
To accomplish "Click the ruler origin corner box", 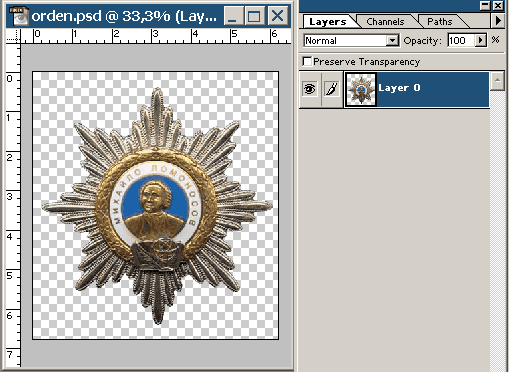I will pos(13,36).
